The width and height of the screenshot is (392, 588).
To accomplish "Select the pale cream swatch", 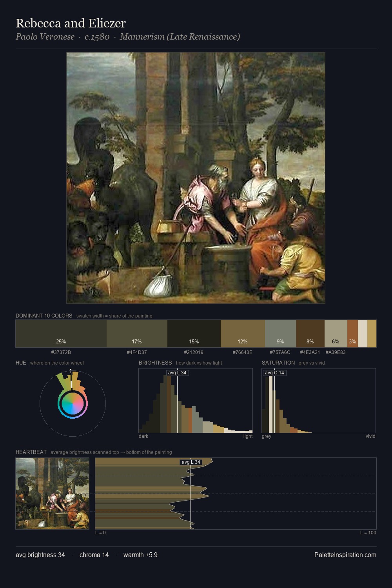I will [x=363, y=334].
